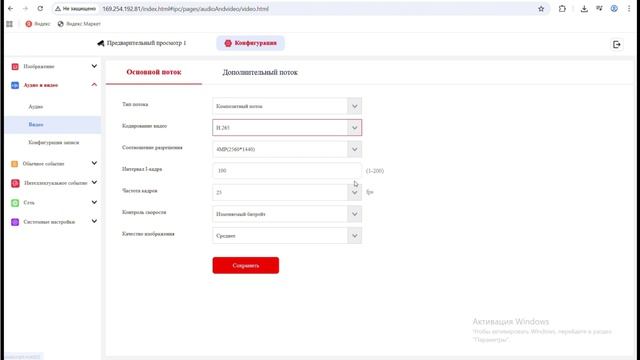Switch to Дополнительный поток tab
Image resolution: width=640 pixels, height=360 pixels.
click(x=260, y=72)
